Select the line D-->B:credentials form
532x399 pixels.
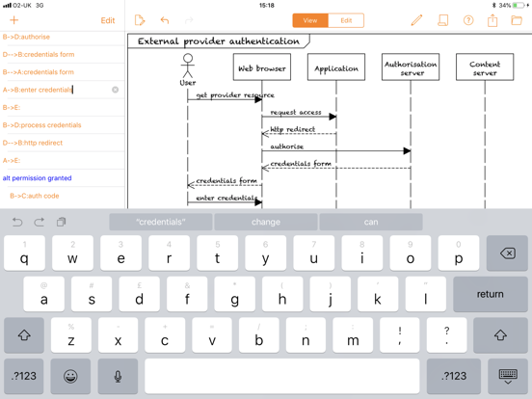(x=63, y=54)
